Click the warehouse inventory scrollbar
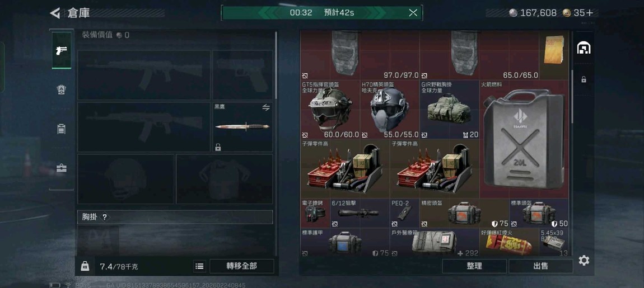 572,96
